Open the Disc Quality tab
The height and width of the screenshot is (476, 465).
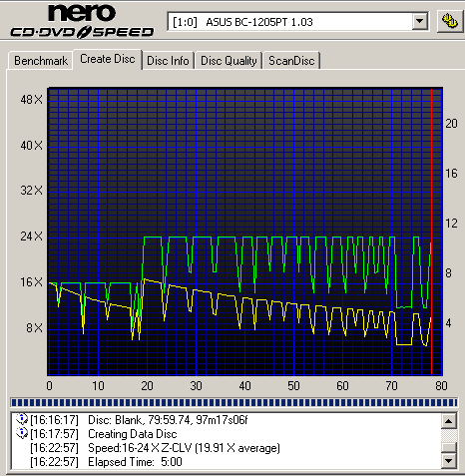[229, 61]
